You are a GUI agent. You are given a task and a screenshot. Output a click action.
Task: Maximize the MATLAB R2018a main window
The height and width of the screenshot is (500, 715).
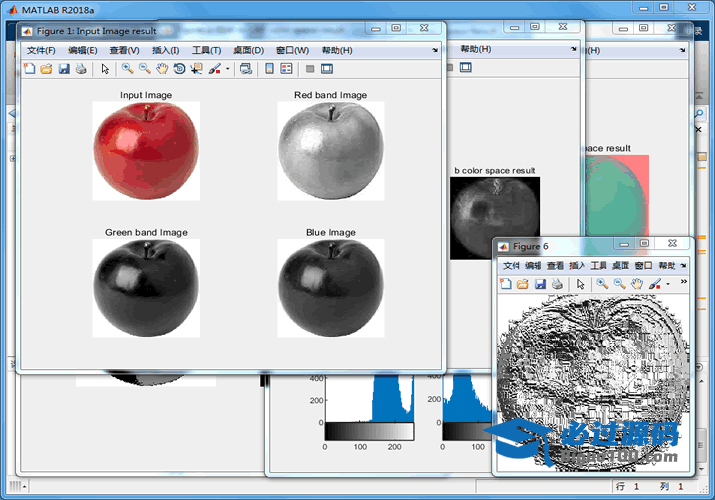[664, 7]
